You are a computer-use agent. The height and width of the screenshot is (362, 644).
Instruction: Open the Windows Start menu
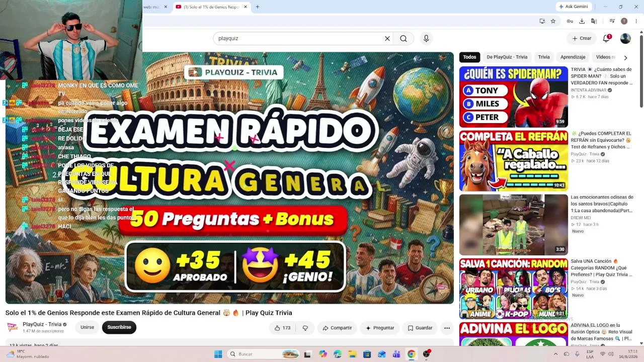click(x=218, y=354)
